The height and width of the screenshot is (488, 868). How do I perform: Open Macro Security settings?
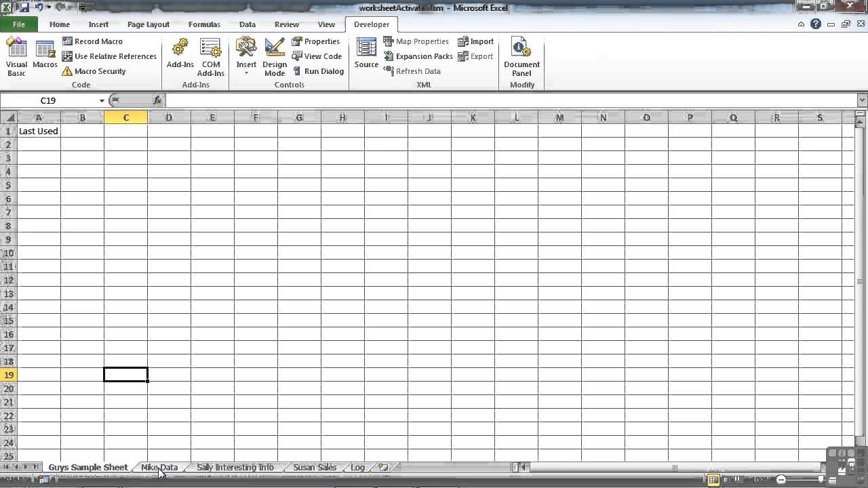[x=94, y=71]
